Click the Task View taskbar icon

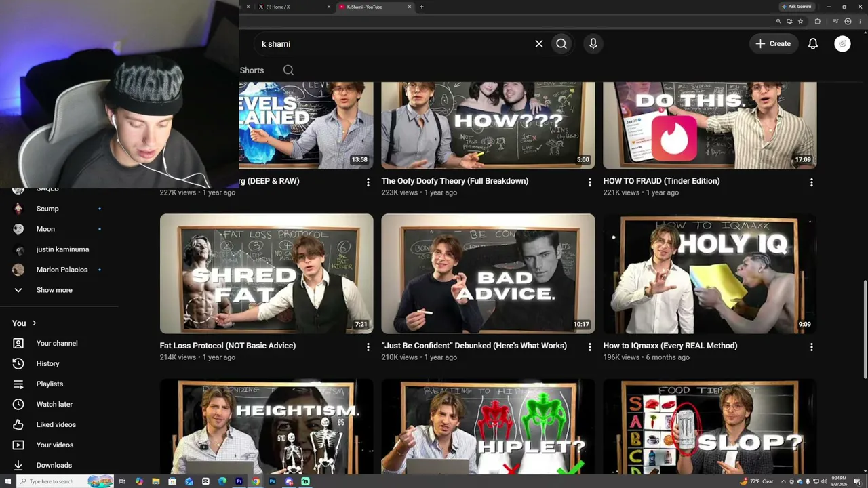[x=122, y=481]
